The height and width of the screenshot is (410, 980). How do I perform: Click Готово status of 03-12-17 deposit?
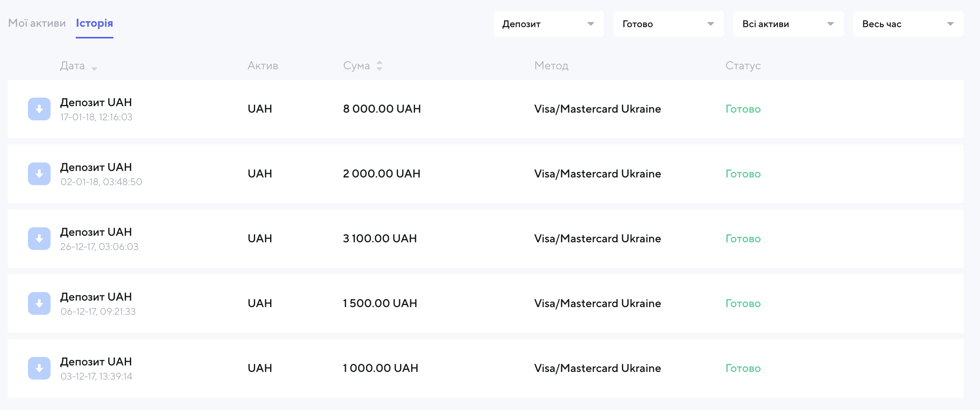click(743, 368)
